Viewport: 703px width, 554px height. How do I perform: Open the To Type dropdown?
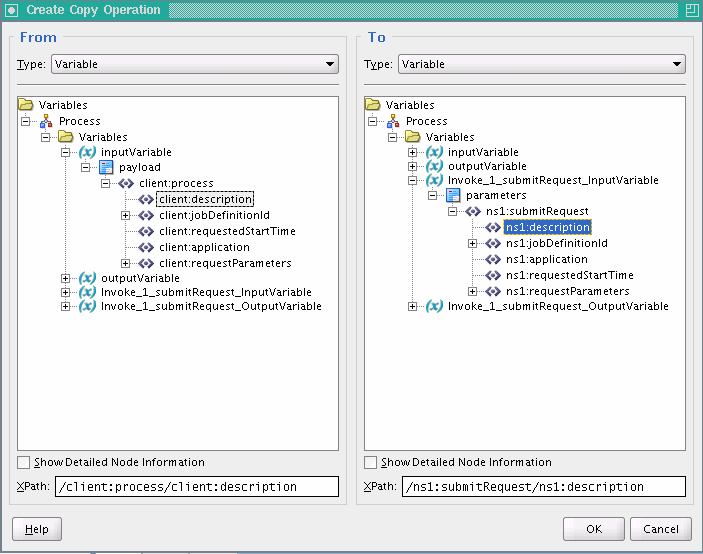[x=542, y=64]
